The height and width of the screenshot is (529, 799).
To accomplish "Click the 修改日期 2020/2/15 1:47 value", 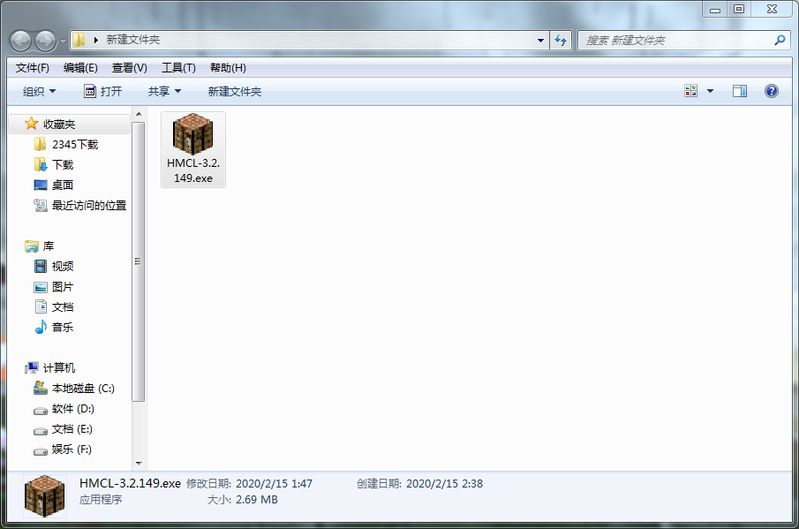I will coord(274,484).
